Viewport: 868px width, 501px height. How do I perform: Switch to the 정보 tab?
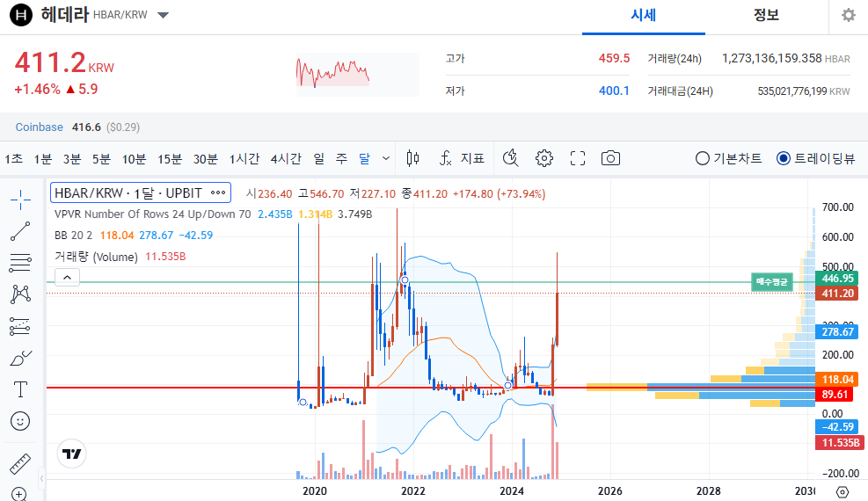click(766, 16)
